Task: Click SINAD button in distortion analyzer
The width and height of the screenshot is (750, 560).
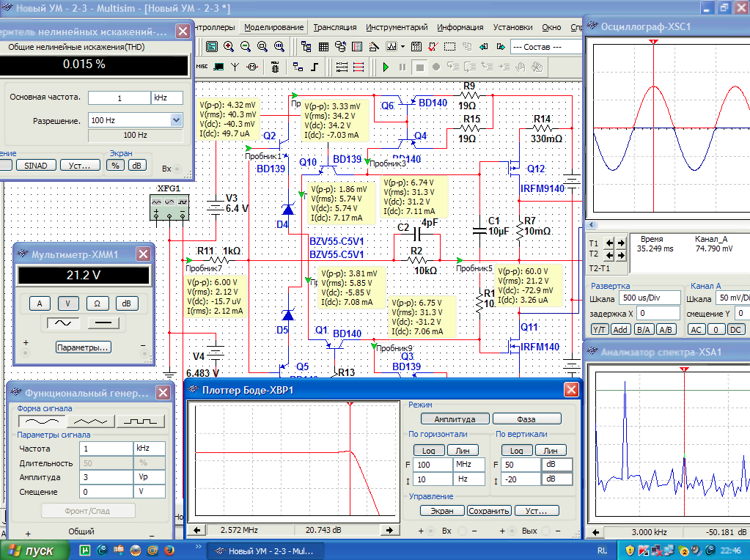Action: pos(36,166)
